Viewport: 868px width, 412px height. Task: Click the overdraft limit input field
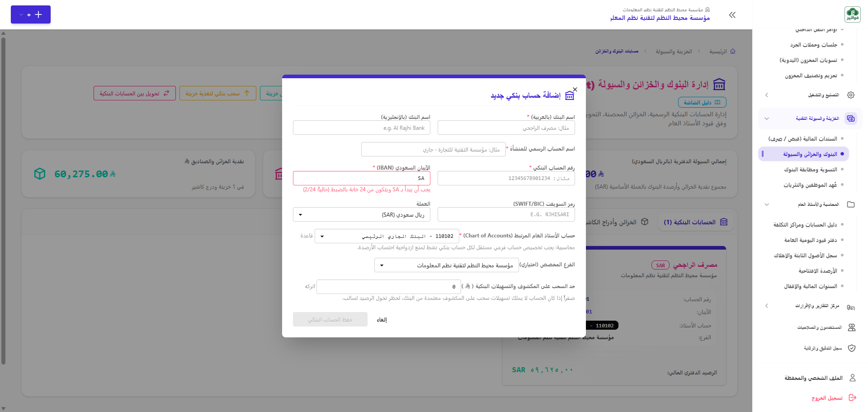(389, 287)
